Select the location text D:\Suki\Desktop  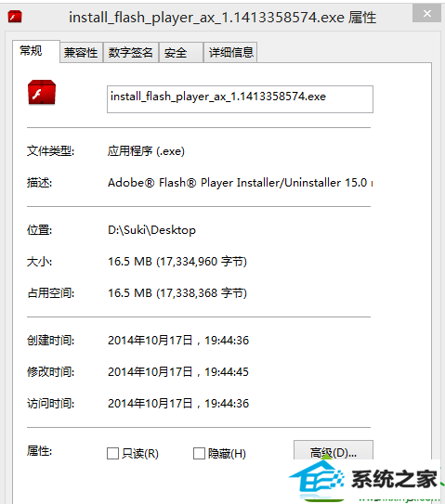pos(151,230)
